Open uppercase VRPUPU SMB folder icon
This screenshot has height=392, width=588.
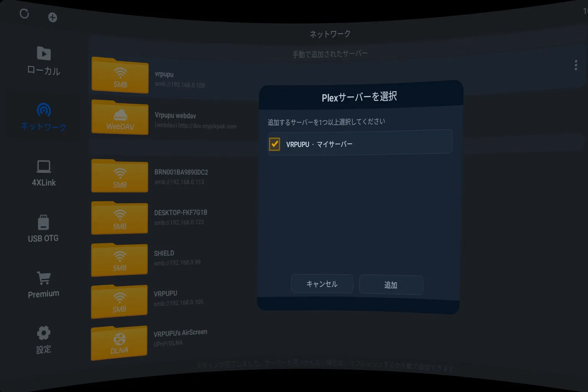tap(119, 301)
